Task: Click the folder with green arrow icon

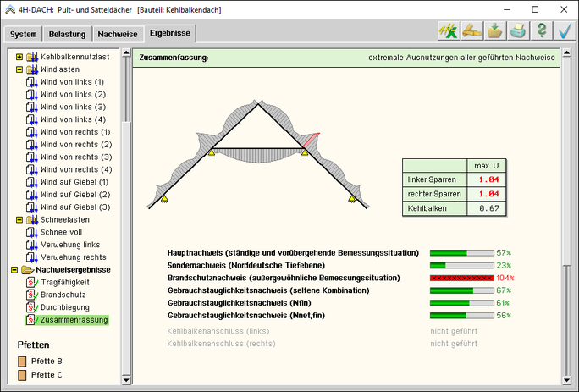Action: pos(494,31)
